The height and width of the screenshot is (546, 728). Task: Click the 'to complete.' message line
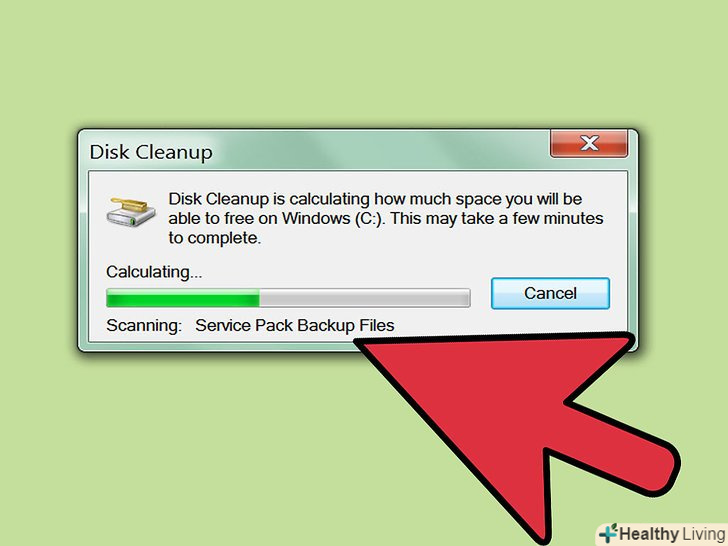(214, 238)
